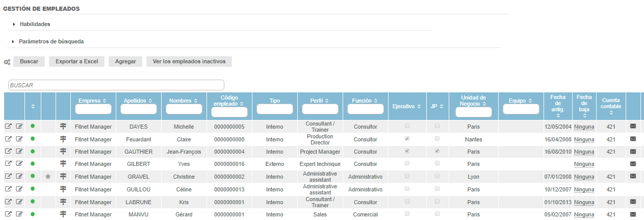Click the main BUSCAR search field
644x220 pixels.
pyautogui.click(x=116, y=85)
